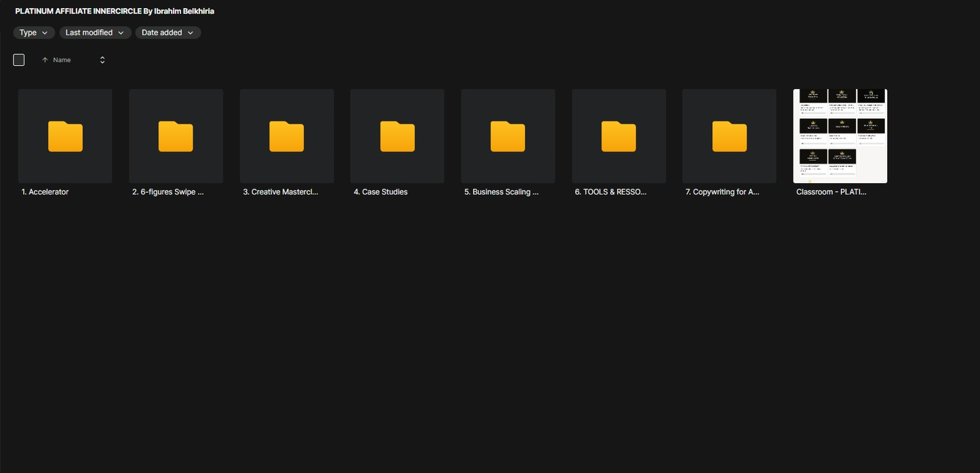Screen dimensions: 980x473
Task: Click the 2. 6-figures Swipe ... label
Action: [168, 192]
